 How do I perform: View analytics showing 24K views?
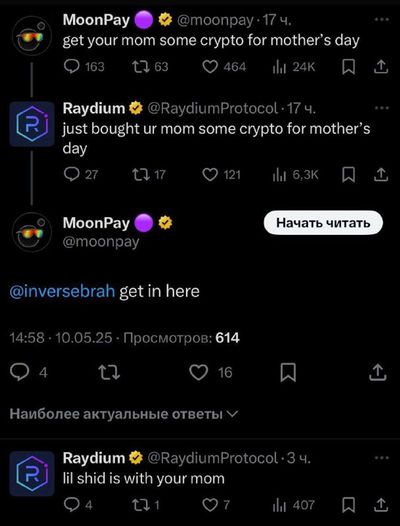click(294, 67)
